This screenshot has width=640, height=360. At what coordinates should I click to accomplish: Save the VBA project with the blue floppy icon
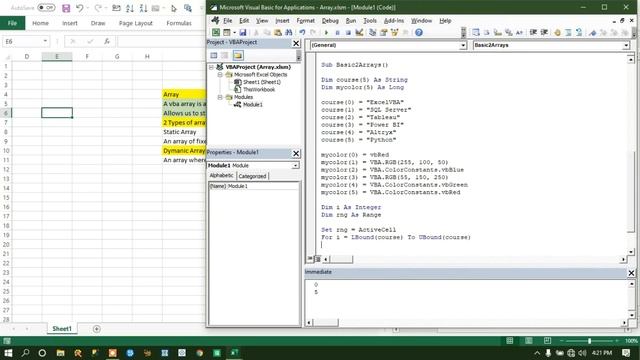243,33
